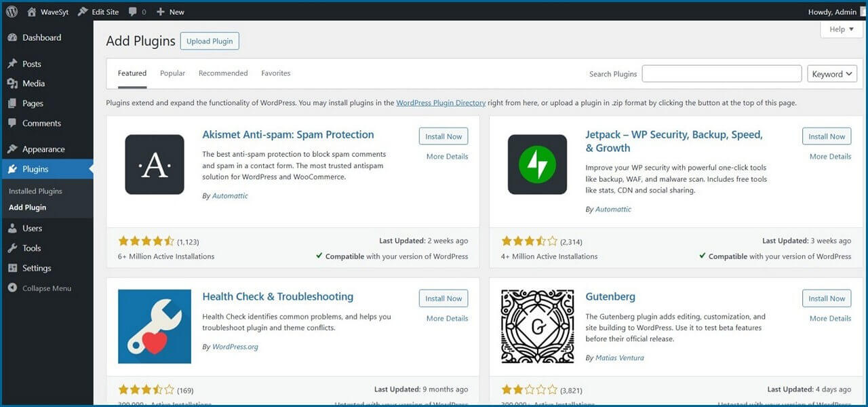
Task: Expand the Help panel
Action: [842, 29]
